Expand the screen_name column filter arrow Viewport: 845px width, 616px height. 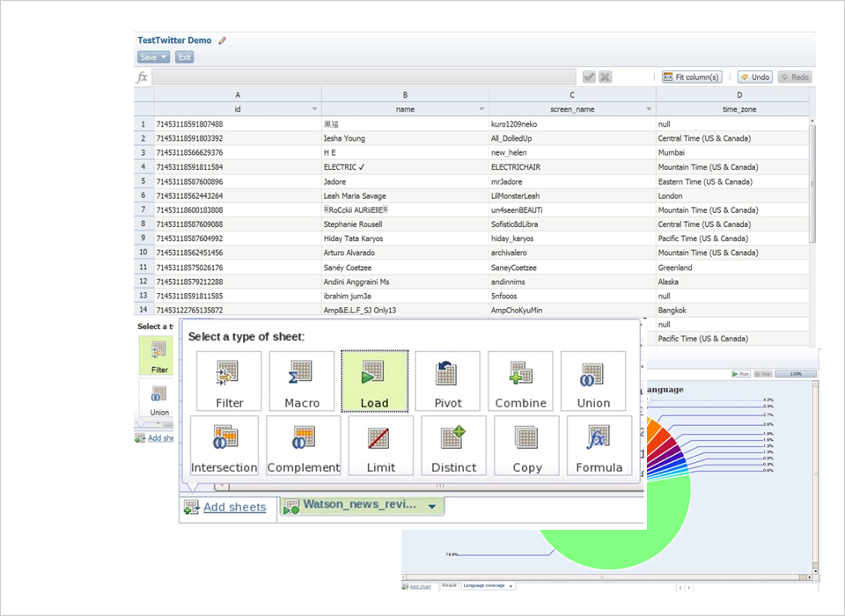649,109
